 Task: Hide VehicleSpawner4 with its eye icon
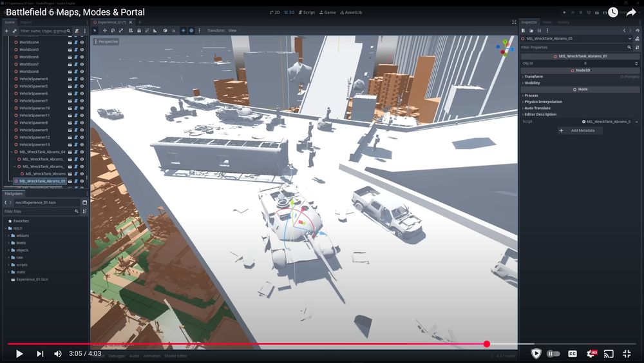[82, 79]
